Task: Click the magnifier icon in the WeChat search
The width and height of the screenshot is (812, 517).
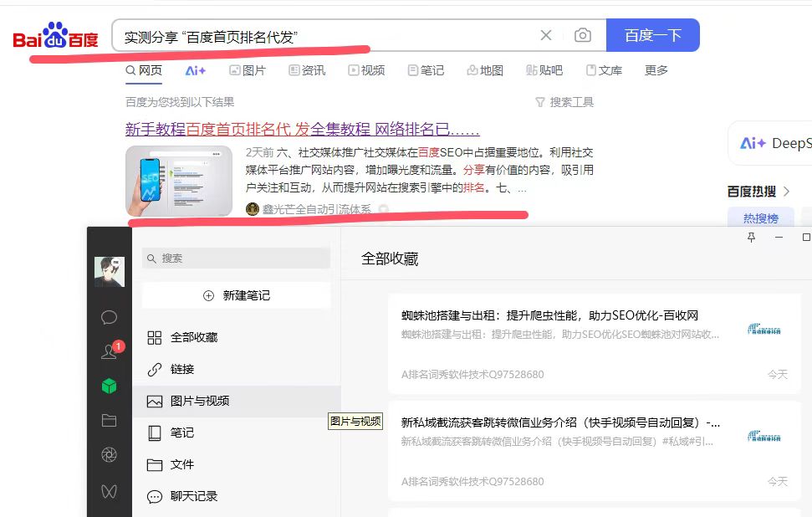Action: click(151, 258)
